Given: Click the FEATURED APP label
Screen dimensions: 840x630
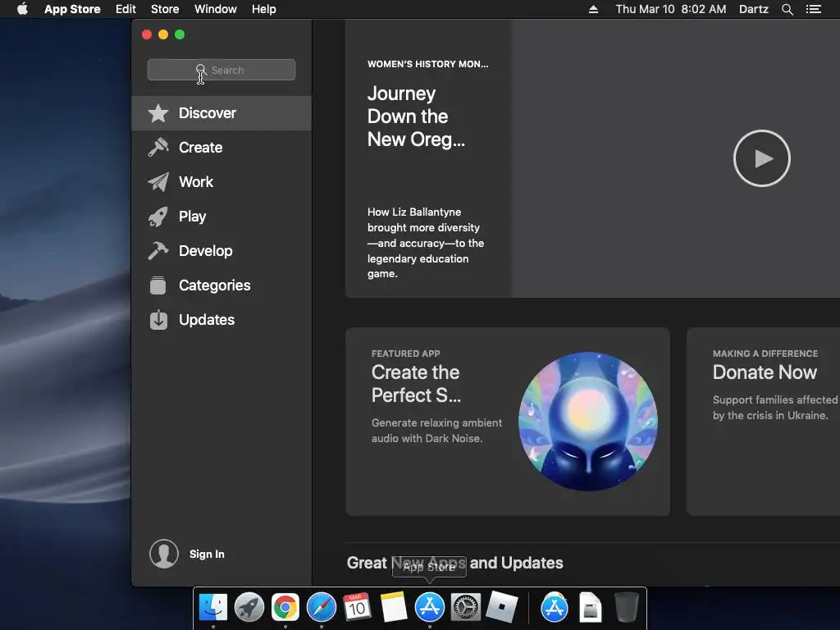Looking at the screenshot, I should [405, 354].
